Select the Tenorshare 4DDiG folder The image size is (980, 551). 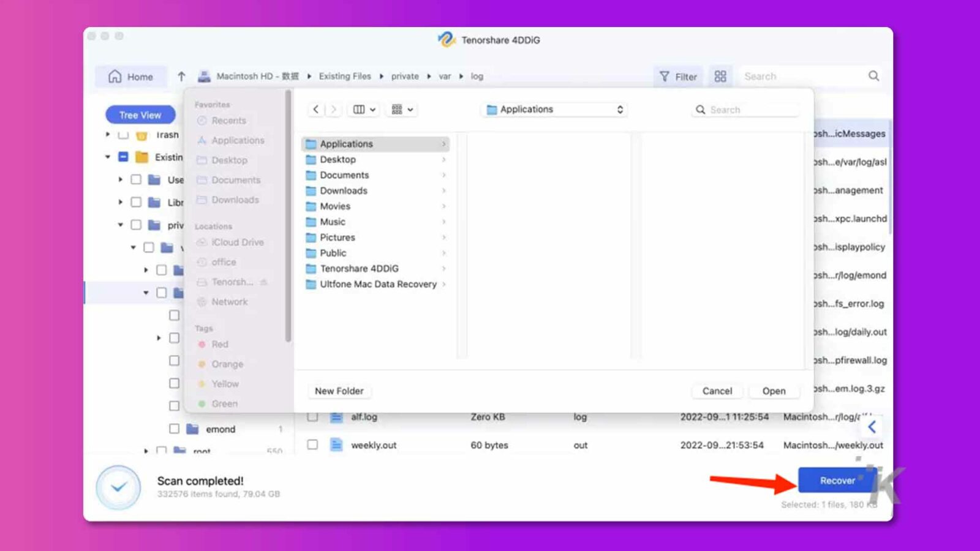pyautogui.click(x=375, y=269)
